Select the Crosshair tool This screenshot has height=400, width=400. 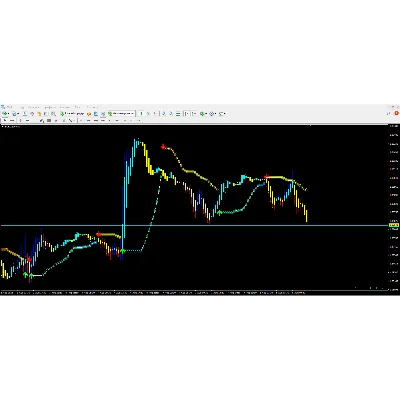[x=12, y=120]
